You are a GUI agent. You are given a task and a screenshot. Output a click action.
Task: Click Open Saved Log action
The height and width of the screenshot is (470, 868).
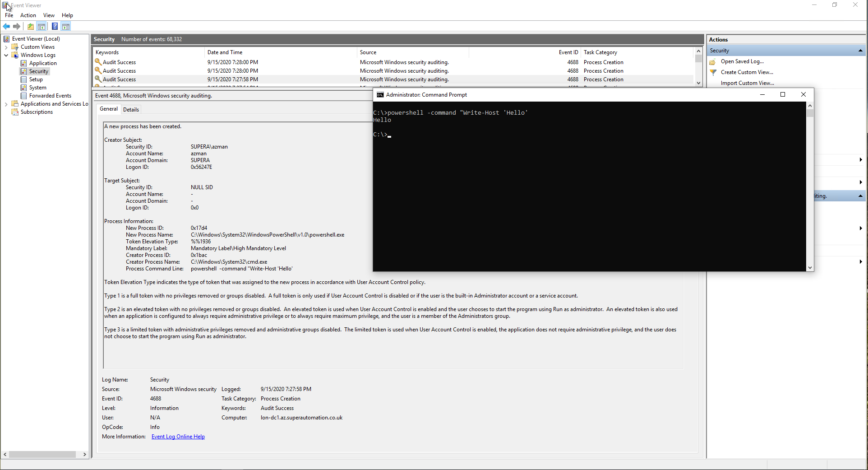[x=742, y=61]
